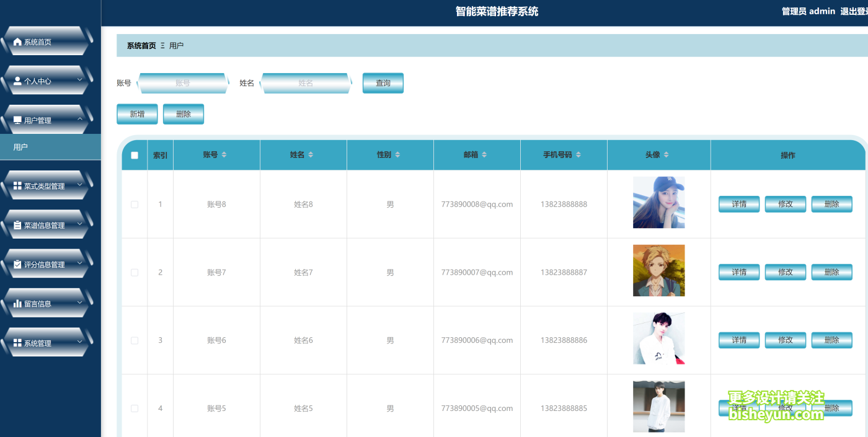Screen dimensions: 868x437
Task: Expand the 系统管理 submenu
Action: [81, 342]
